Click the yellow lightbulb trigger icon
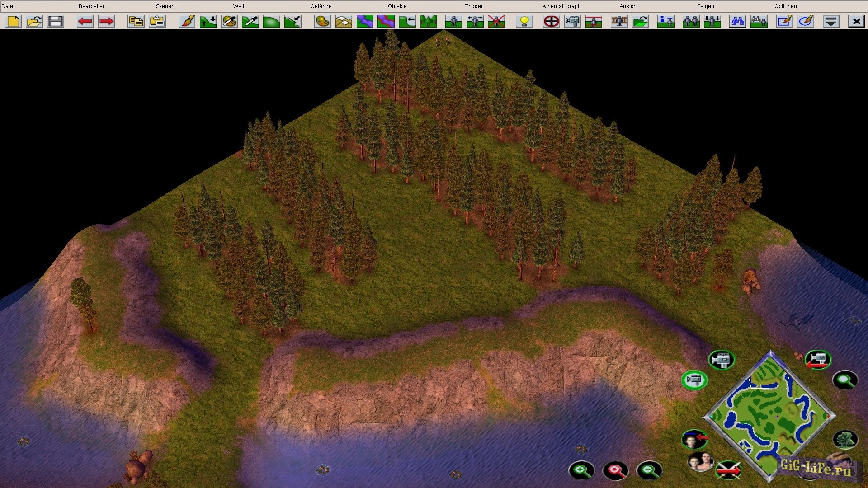This screenshot has width=868, height=488. pyautogui.click(x=524, y=21)
